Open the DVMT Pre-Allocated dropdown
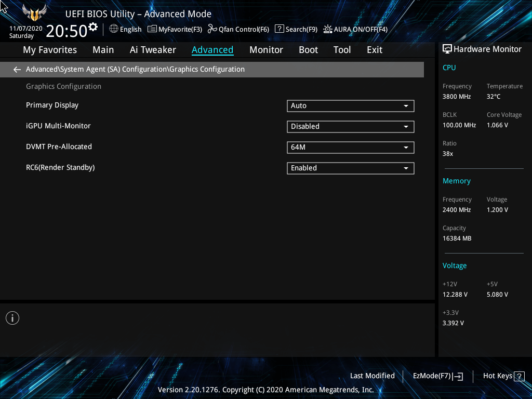This screenshot has height=399, width=532. click(x=351, y=147)
